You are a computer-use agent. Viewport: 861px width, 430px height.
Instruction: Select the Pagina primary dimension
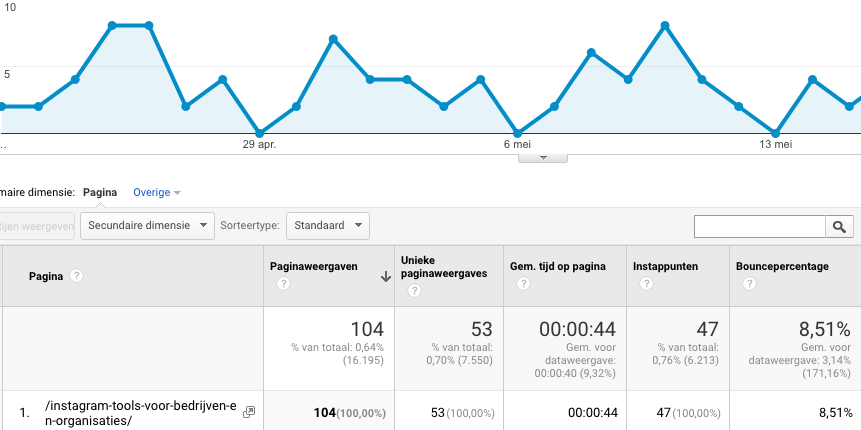point(100,192)
